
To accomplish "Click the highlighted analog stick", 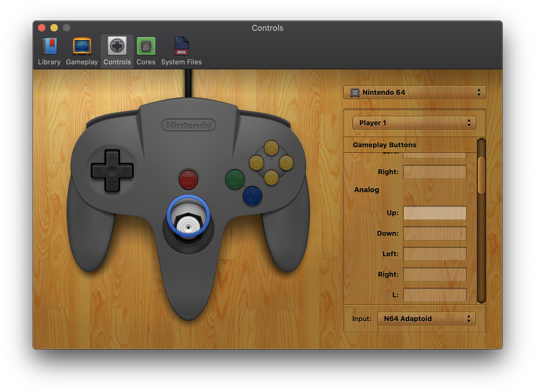I will coord(188,216).
